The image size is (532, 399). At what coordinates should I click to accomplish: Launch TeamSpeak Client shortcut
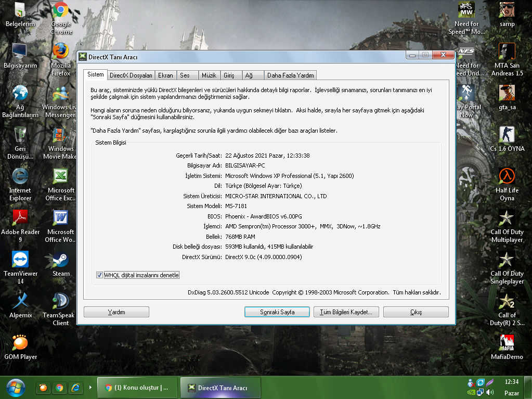tap(60, 309)
